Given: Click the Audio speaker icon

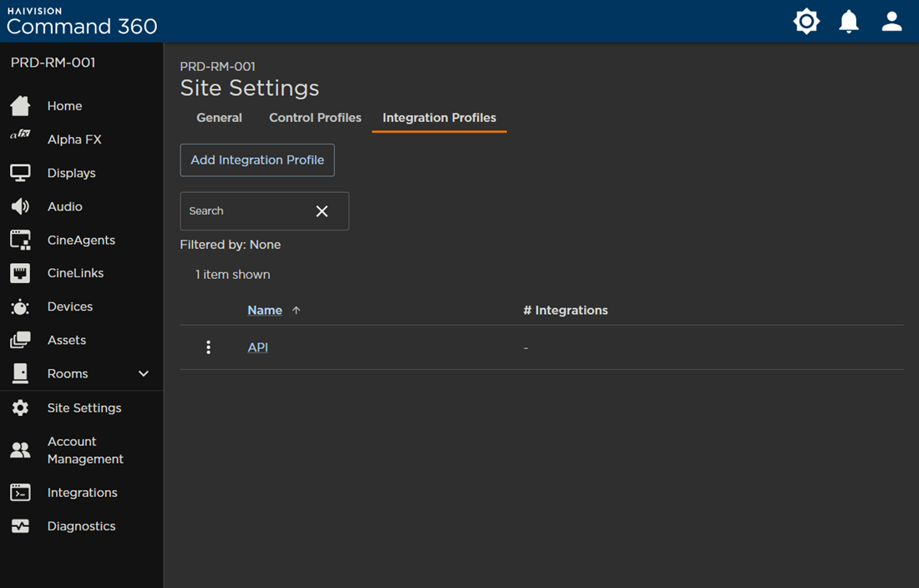Looking at the screenshot, I should pyautogui.click(x=20, y=206).
